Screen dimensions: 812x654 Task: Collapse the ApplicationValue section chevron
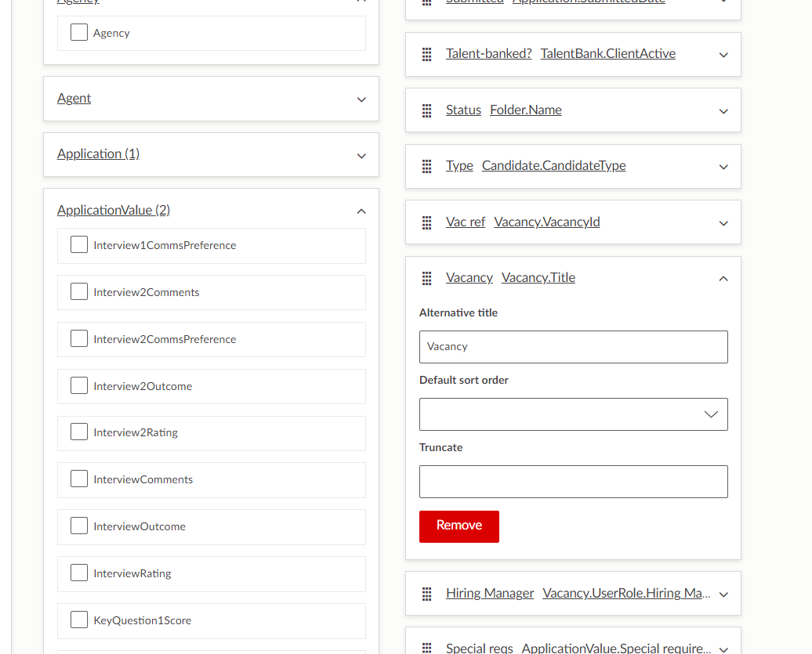click(x=361, y=211)
